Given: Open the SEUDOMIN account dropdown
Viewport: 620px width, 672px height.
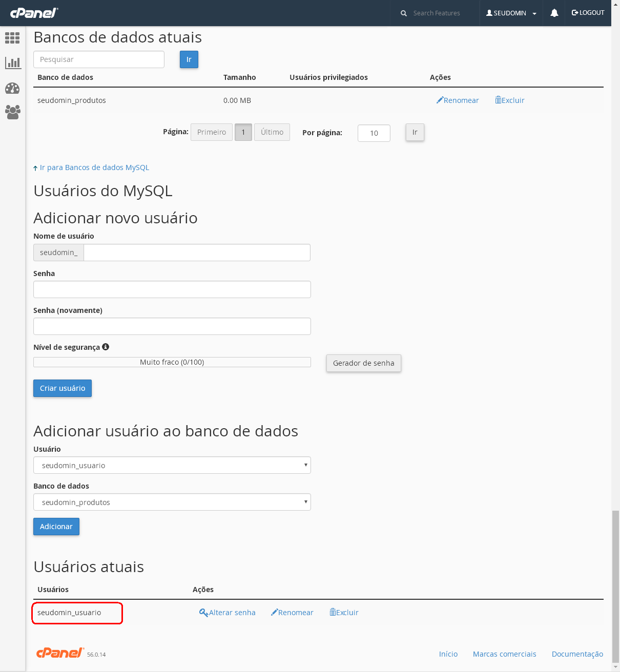Looking at the screenshot, I should pyautogui.click(x=511, y=13).
